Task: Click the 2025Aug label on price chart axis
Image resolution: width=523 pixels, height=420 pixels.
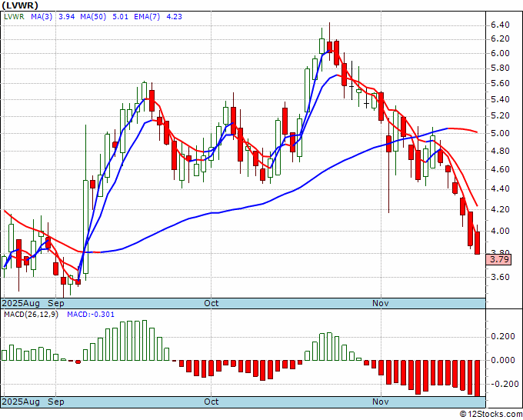Action: point(21,303)
